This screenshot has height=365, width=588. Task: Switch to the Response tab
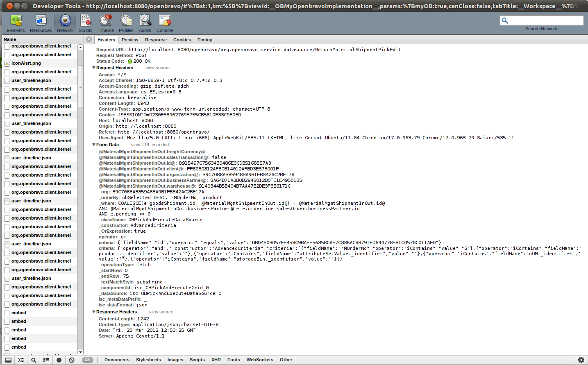pos(156,40)
